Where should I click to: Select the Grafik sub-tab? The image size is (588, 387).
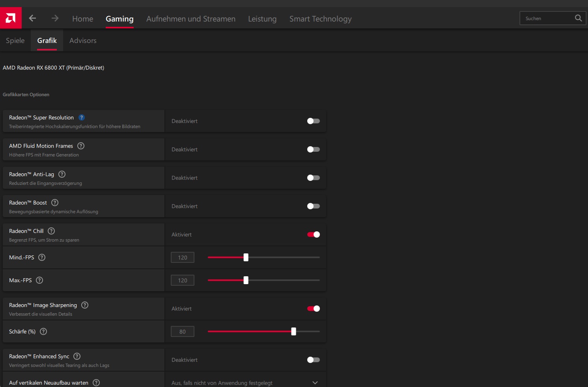[47, 41]
